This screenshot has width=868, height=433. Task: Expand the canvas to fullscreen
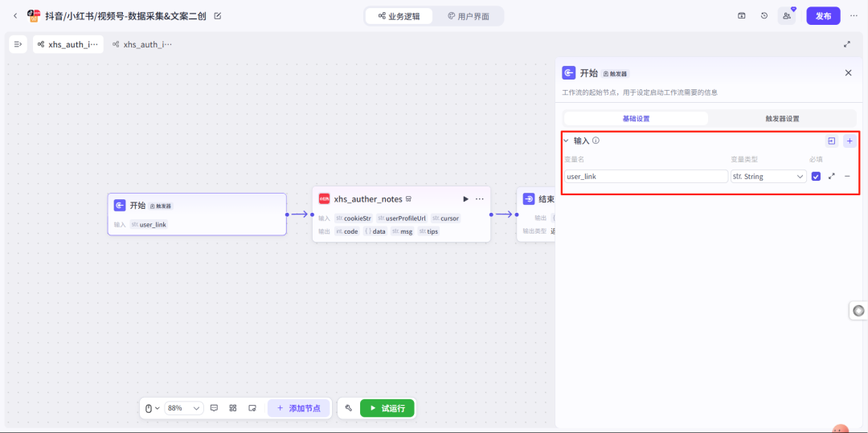847,44
